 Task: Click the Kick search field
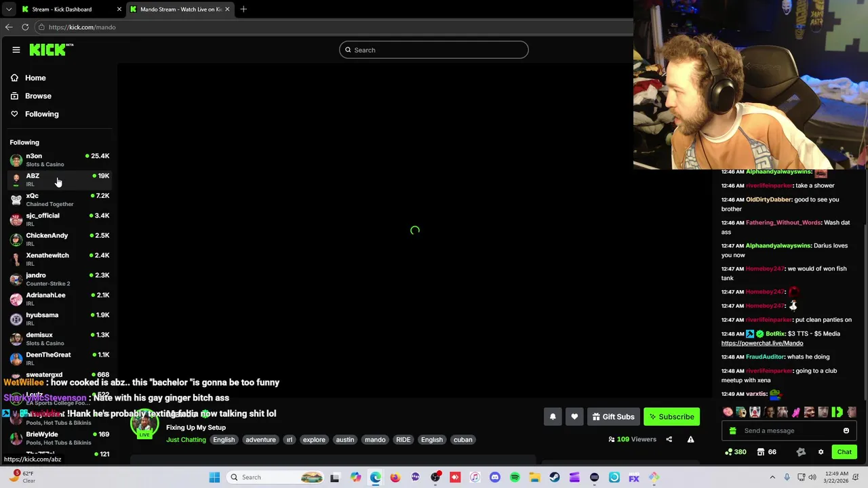coord(434,50)
